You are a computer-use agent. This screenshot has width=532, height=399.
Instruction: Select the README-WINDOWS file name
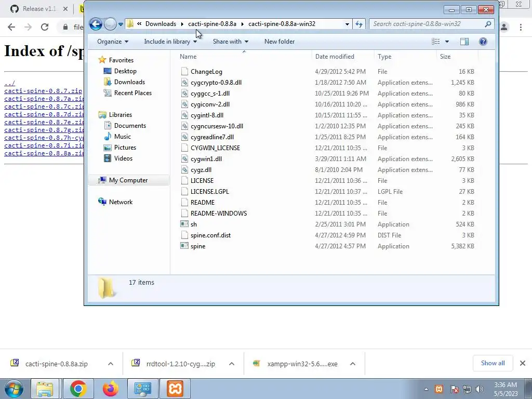pyautogui.click(x=219, y=213)
